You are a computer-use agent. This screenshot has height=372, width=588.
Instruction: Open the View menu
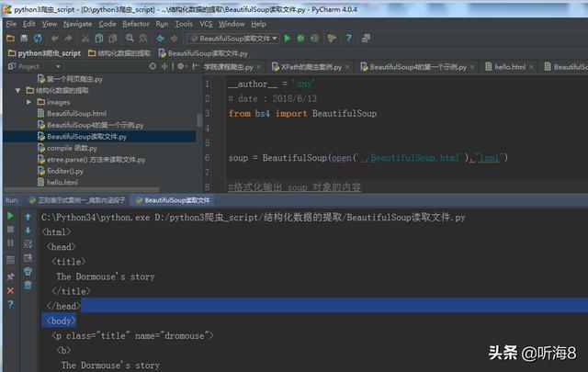coord(49,24)
